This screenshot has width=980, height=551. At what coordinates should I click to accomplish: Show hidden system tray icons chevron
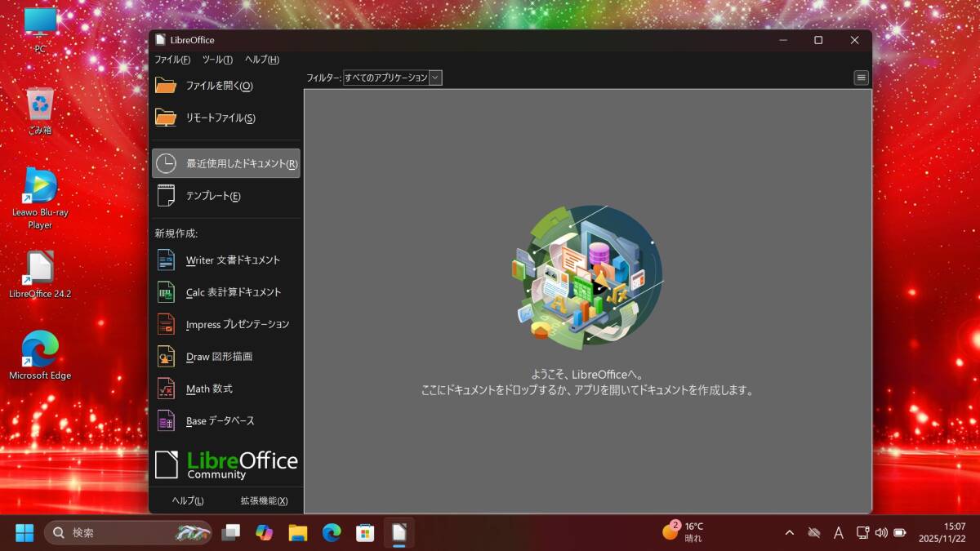pos(789,533)
